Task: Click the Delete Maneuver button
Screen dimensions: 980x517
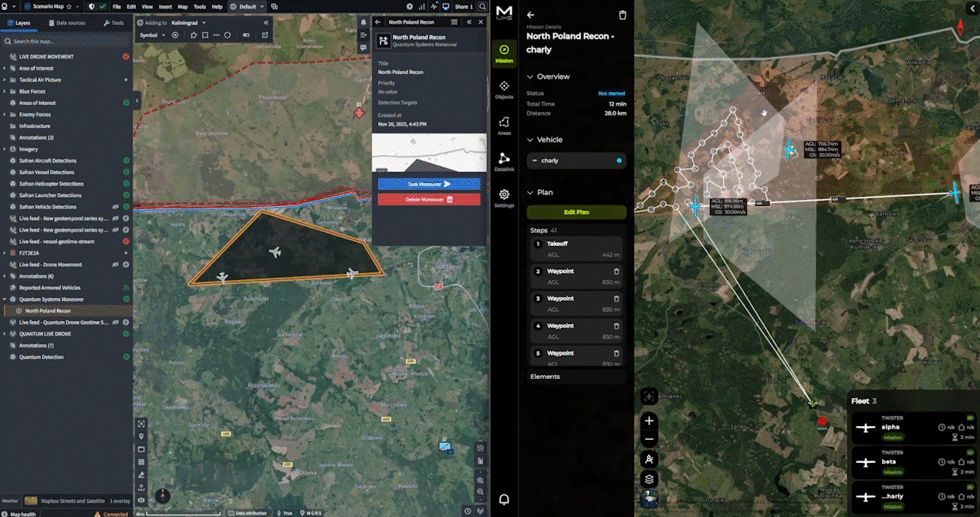Action: point(429,199)
